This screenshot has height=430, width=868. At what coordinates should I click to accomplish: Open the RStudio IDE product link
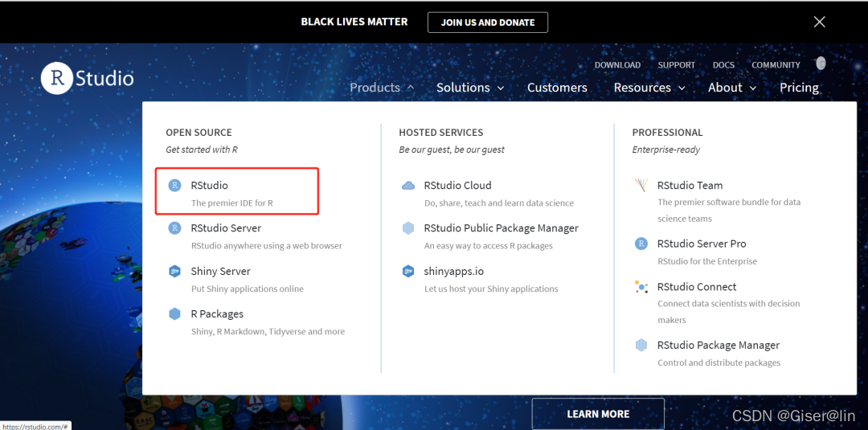[209, 186]
